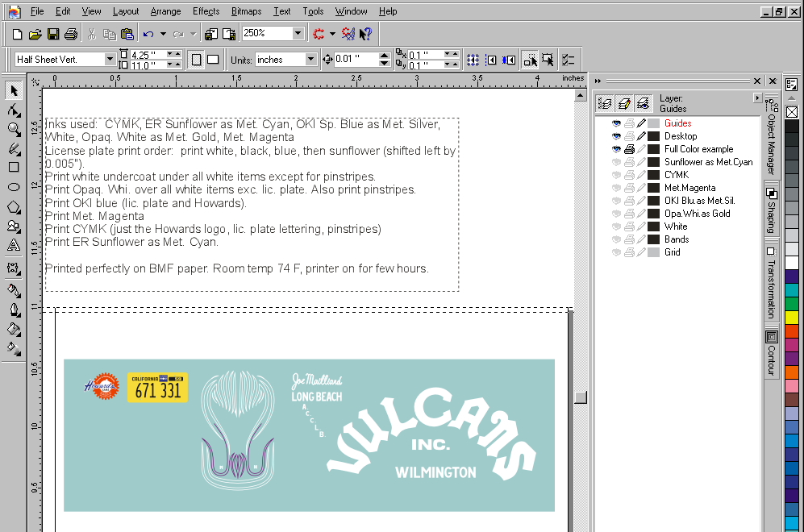Open the paper type dropdown
Screen dimensions: 804x532
point(109,60)
